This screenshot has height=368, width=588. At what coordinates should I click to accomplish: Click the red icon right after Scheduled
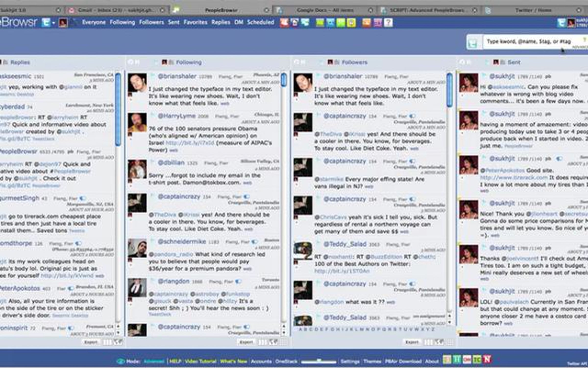tap(284, 23)
